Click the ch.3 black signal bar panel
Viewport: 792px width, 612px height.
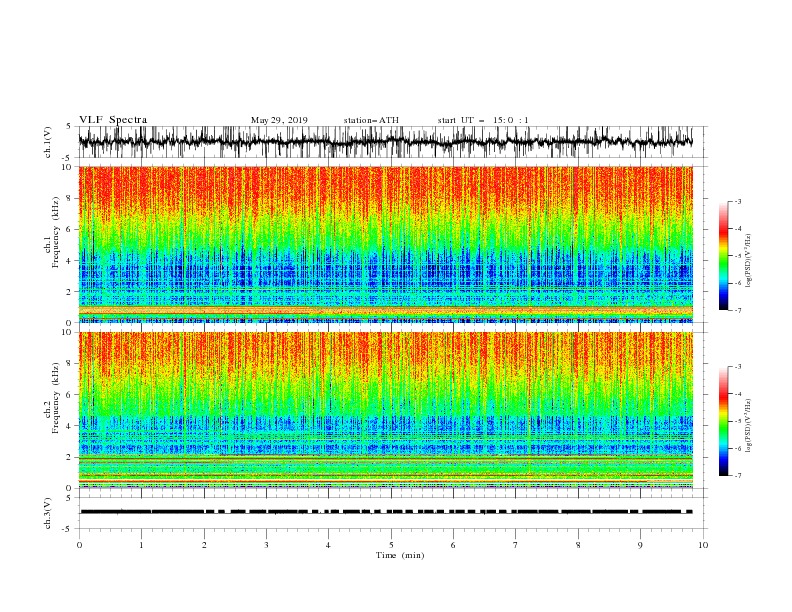pos(392,513)
